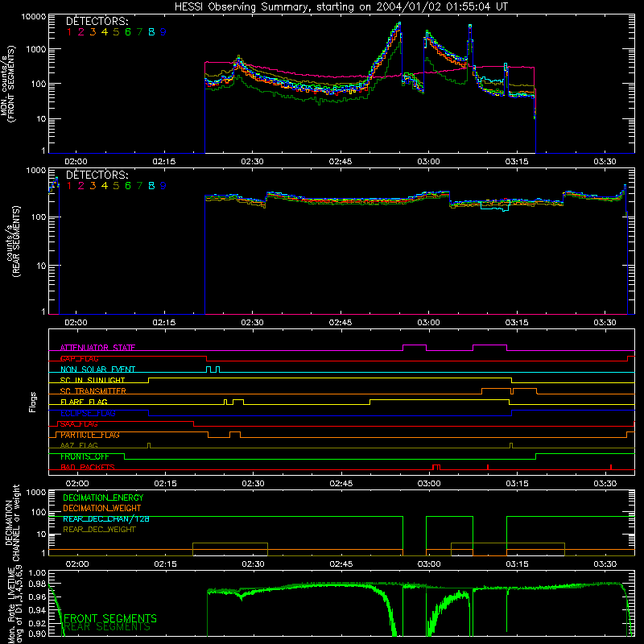
Task: Click the 0.98 livetime axis tick
Action: pos(38,584)
